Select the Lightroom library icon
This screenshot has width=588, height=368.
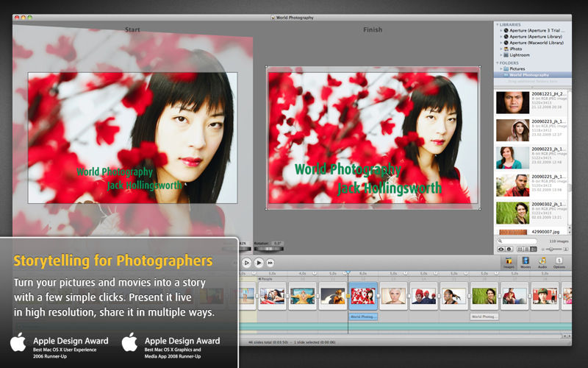point(506,54)
